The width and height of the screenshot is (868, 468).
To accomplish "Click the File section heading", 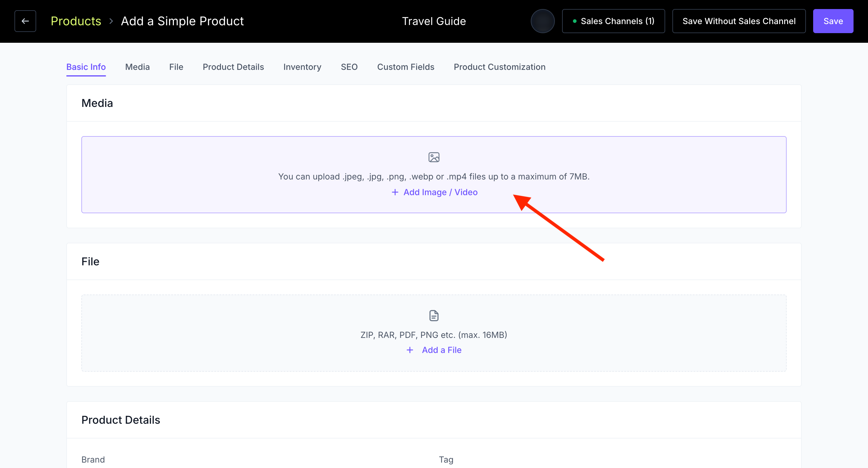I will [x=90, y=262].
